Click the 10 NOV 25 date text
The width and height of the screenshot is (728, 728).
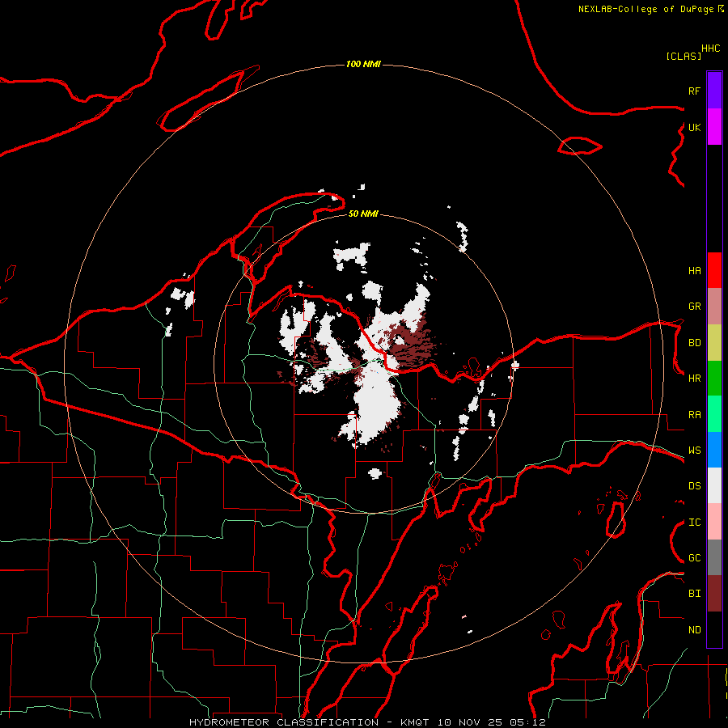click(x=469, y=722)
